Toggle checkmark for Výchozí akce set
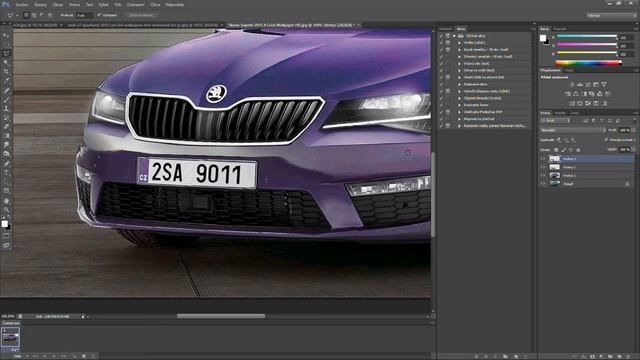This screenshot has width=640, height=360. tap(441, 36)
